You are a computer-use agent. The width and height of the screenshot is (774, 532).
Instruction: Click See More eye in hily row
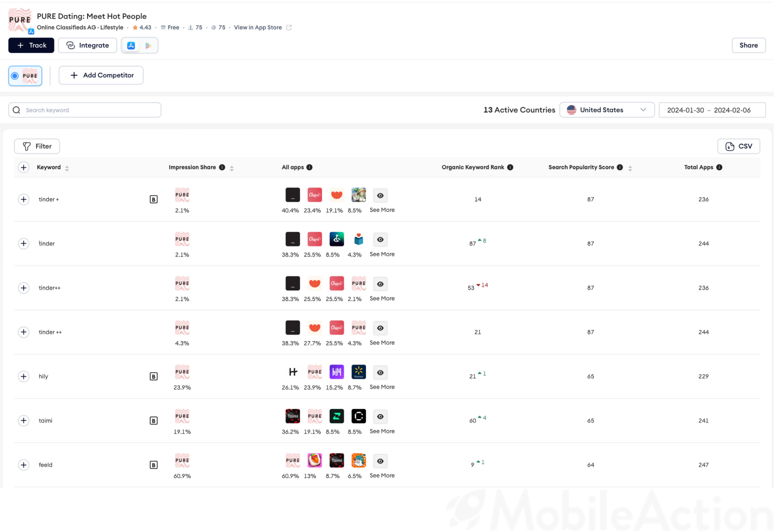click(x=380, y=373)
